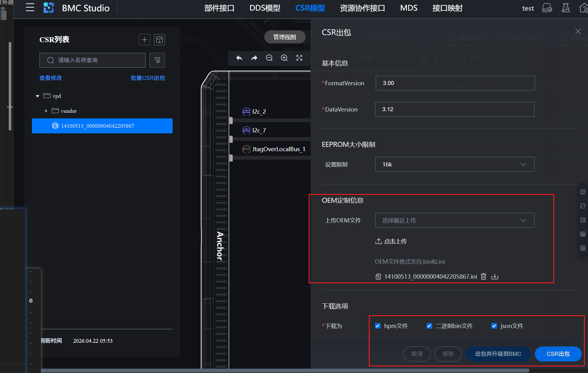Click the 保存 button

tap(448, 354)
